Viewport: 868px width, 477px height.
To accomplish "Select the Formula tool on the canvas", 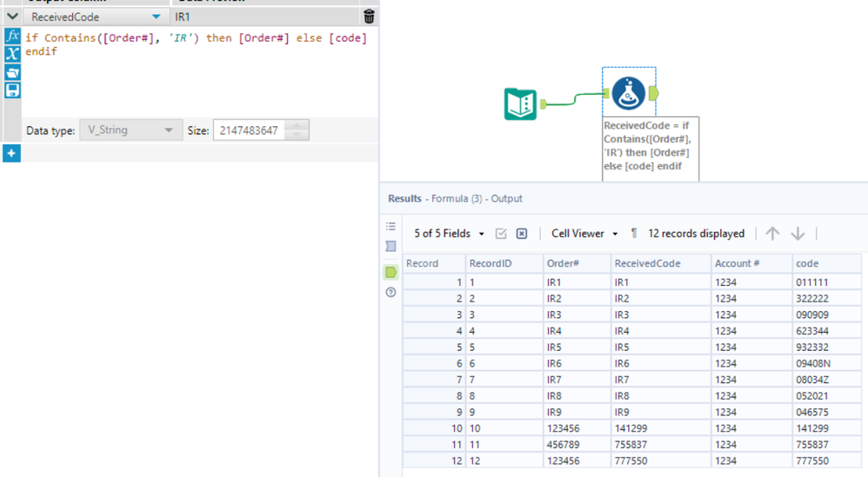I will pyautogui.click(x=628, y=94).
